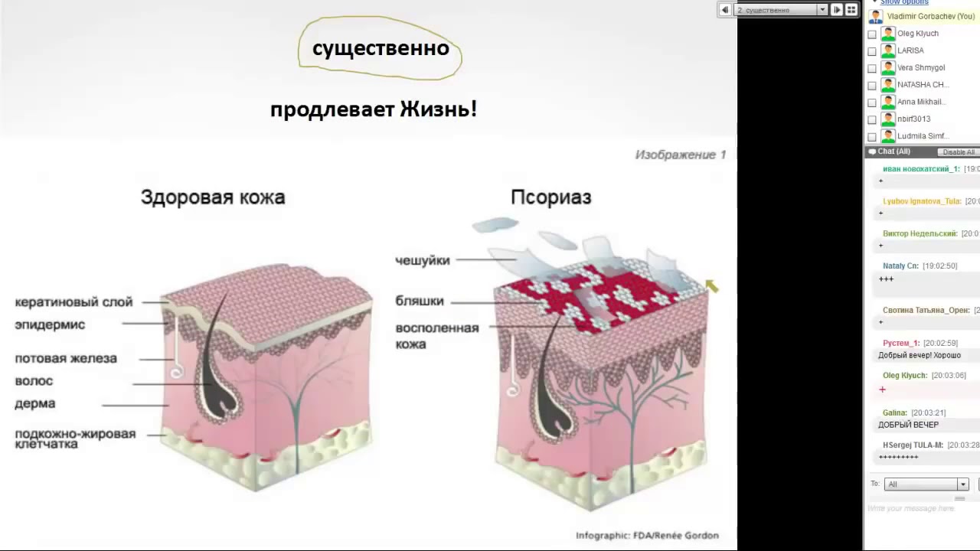Tick the checkbox for nbirf3013
The image size is (980, 551).
tap(872, 120)
